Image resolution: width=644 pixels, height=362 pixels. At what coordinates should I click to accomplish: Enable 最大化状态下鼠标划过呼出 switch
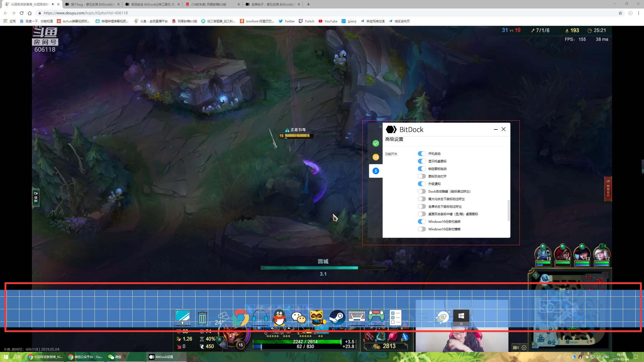point(422,199)
